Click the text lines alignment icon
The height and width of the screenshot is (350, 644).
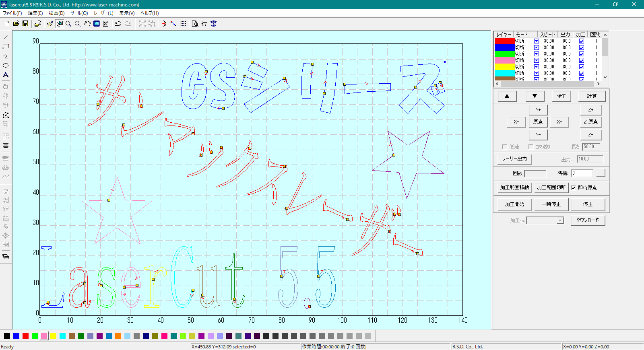[6, 146]
